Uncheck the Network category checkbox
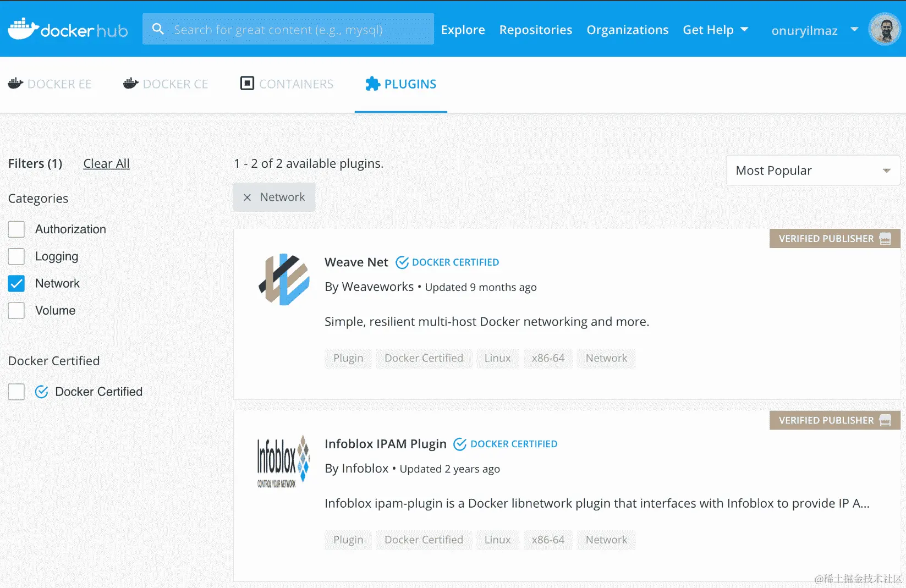906x588 pixels. coord(17,283)
